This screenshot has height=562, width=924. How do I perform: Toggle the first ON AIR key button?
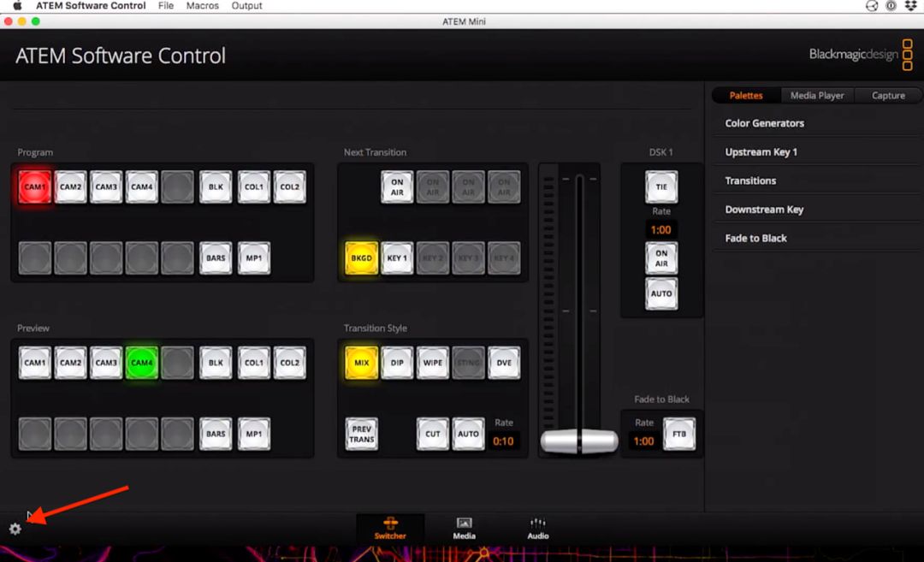coord(397,186)
